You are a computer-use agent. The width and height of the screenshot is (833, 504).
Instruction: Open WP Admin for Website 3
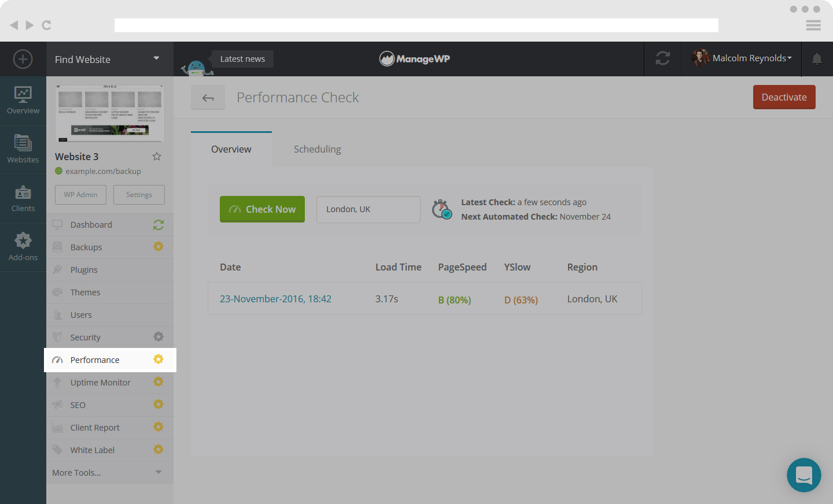coord(80,195)
